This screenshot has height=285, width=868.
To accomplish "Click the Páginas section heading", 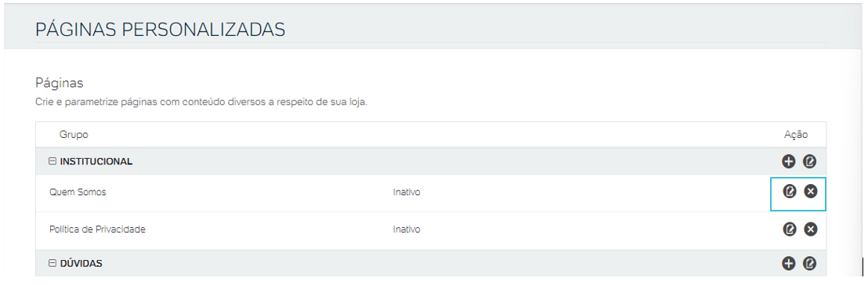I will click(x=60, y=84).
